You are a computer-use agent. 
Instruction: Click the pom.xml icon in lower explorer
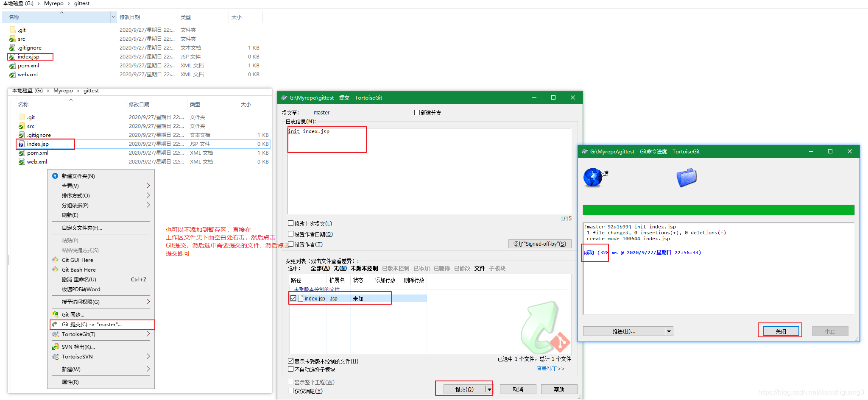(x=22, y=153)
